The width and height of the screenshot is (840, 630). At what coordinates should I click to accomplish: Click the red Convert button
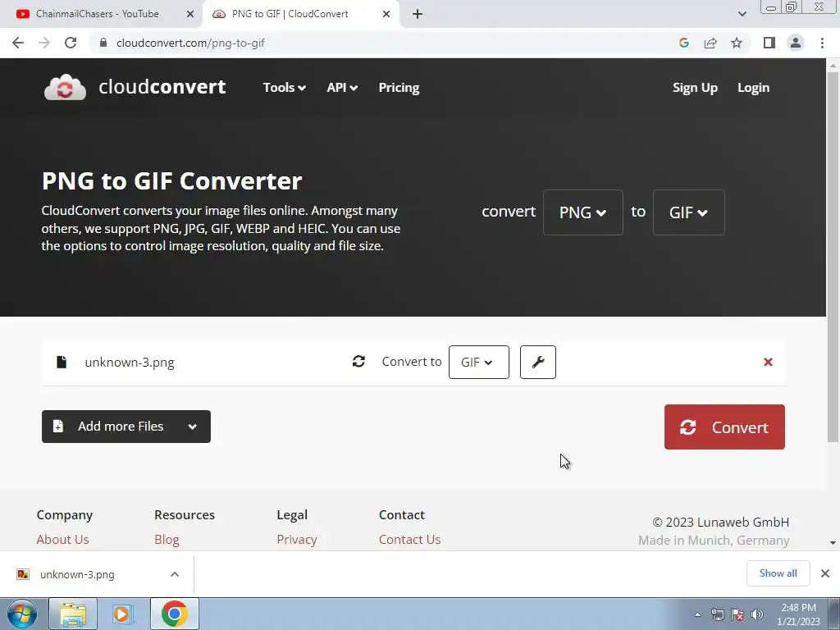pyautogui.click(x=724, y=427)
